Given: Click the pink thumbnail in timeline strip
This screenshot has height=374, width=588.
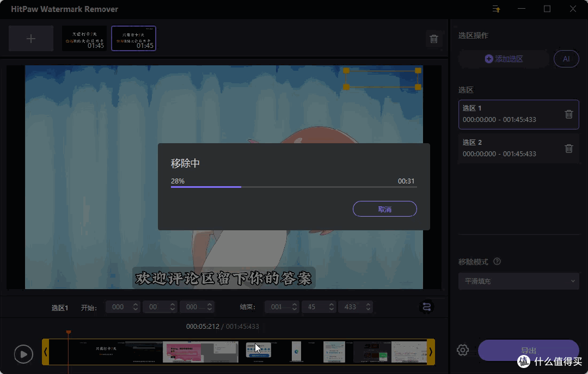Looking at the screenshot, I should [x=183, y=352].
